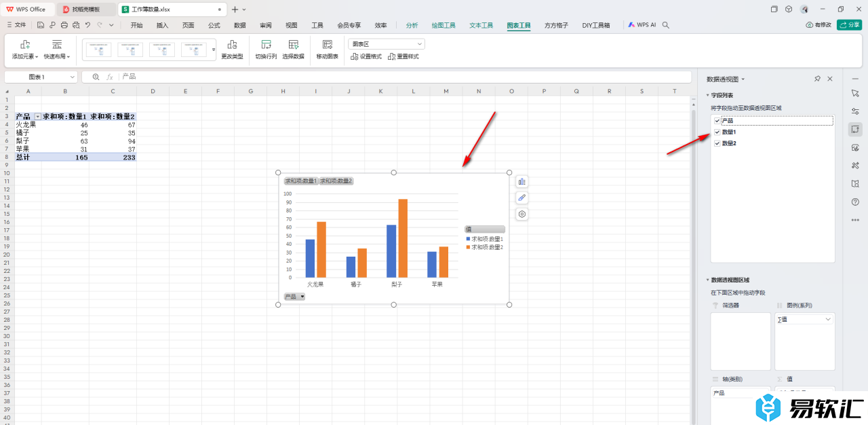Screen dimensions: 868x425
Task: Open the 图表1 name box dropdown
Action: pos(73,77)
